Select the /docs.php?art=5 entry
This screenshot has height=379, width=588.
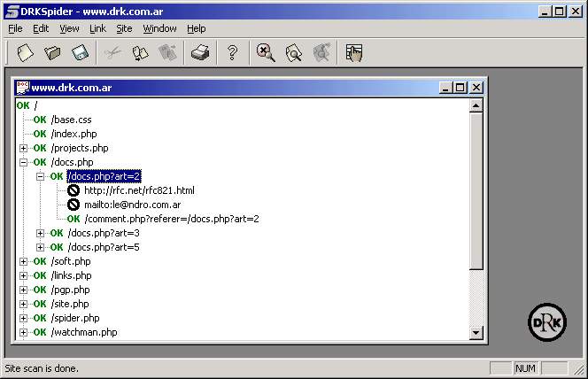[x=104, y=247]
